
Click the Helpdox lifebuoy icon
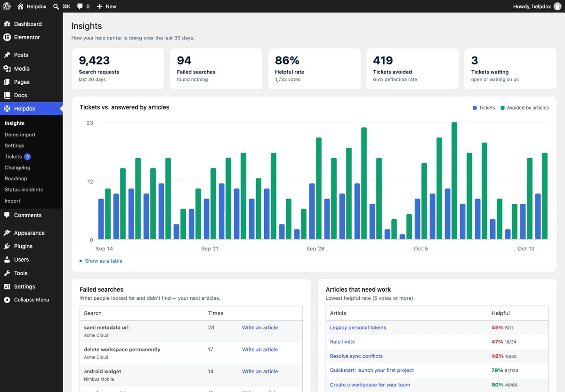point(7,109)
